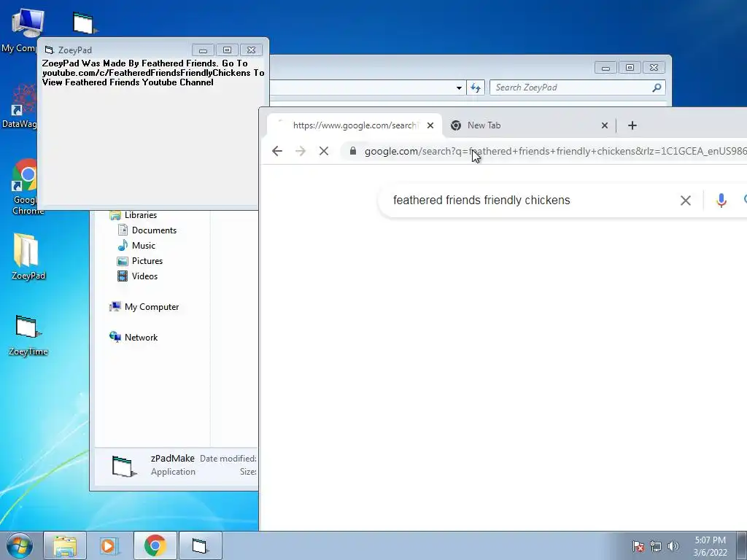The height and width of the screenshot is (560, 747).
Task: Click the zPadMake application icon in details pane
Action: point(124,466)
